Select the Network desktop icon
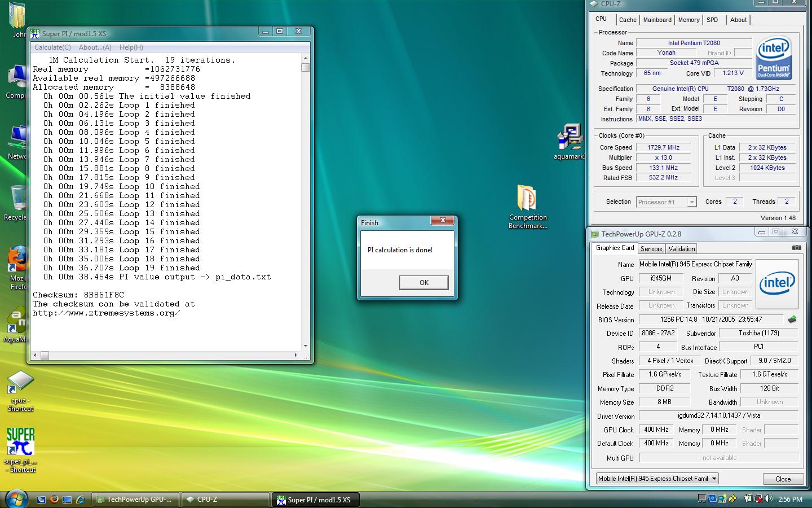Screen dimensions: 812x508 pos(17,142)
